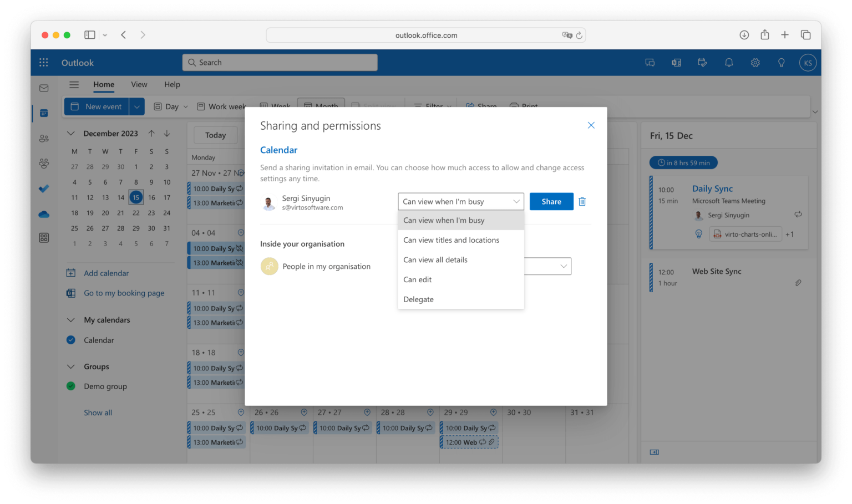Screen dimensions: 852x504
Task: Click the Share button in the dialog
Action: point(551,201)
